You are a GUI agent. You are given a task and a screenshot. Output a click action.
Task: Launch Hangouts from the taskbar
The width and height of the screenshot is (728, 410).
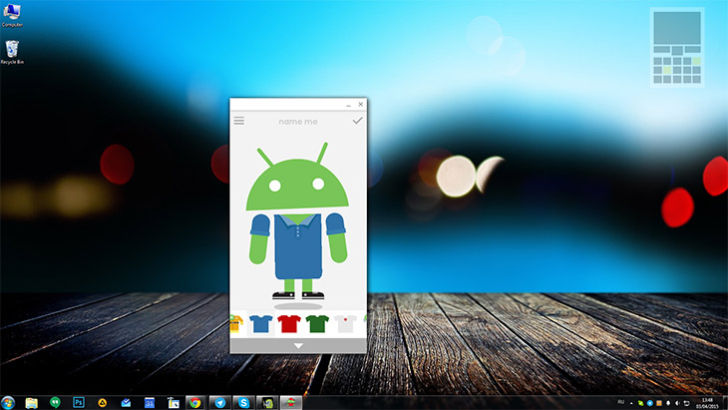coord(55,403)
